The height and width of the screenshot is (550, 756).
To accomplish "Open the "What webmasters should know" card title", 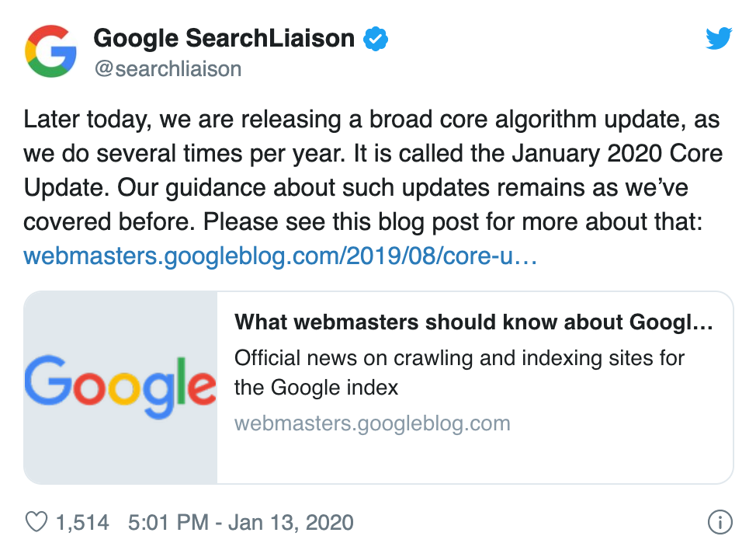I will click(x=473, y=322).
